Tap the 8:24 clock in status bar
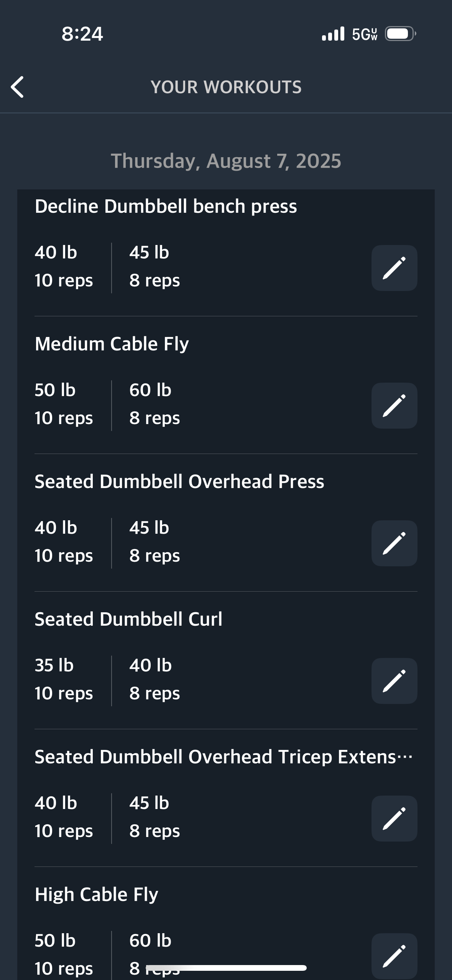This screenshot has width=452, height=980. tap(82, 34)
